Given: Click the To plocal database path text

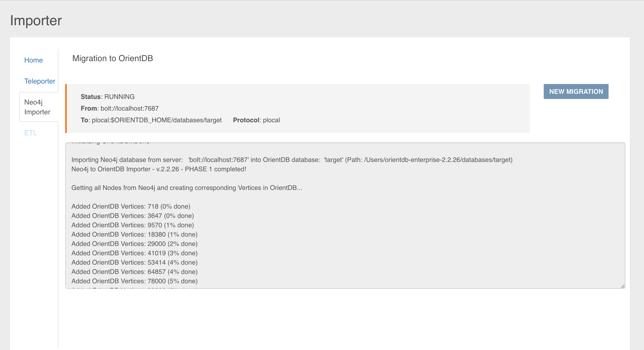Looking at the screenshot, I should pos(151,120).
